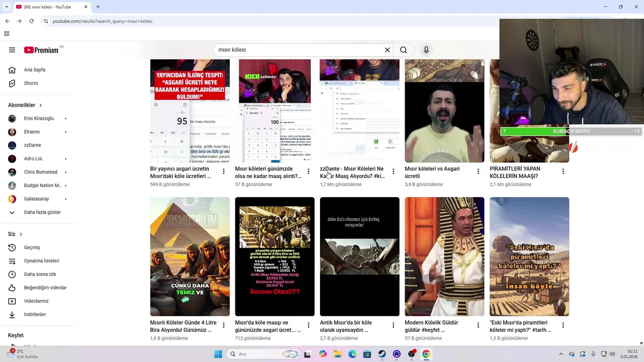Image resolution: width=644 pixels, height=362 pixels.
Task: Open Microsoft Edge from the taskbar
Action: [352, 354]
